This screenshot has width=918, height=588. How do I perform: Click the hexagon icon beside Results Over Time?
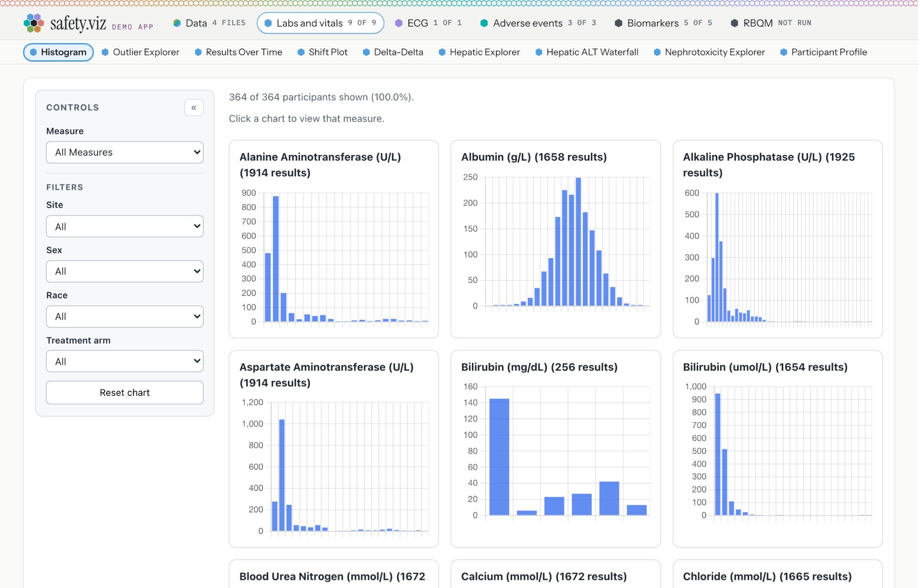(198, 52)
